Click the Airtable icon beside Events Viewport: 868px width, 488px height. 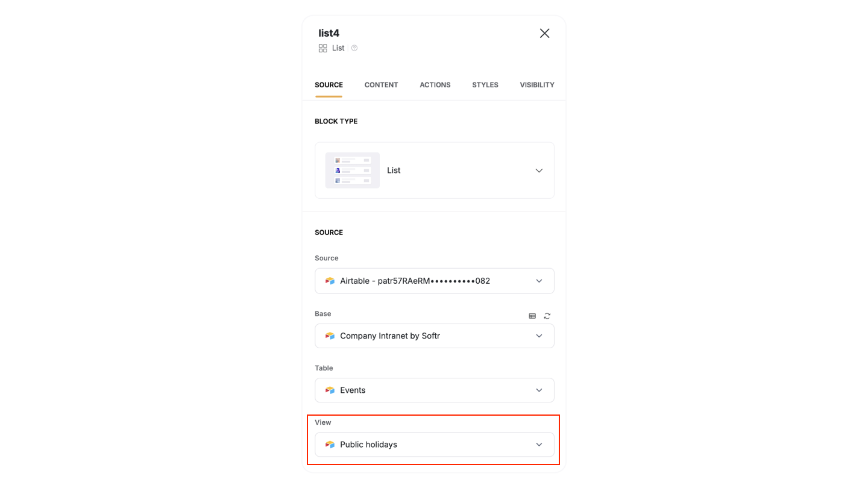pos(330,390)
